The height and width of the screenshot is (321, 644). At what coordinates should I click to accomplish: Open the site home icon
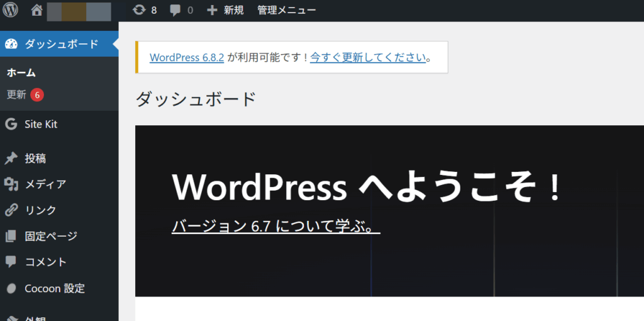pyautogui.click(x=36, y=10)
